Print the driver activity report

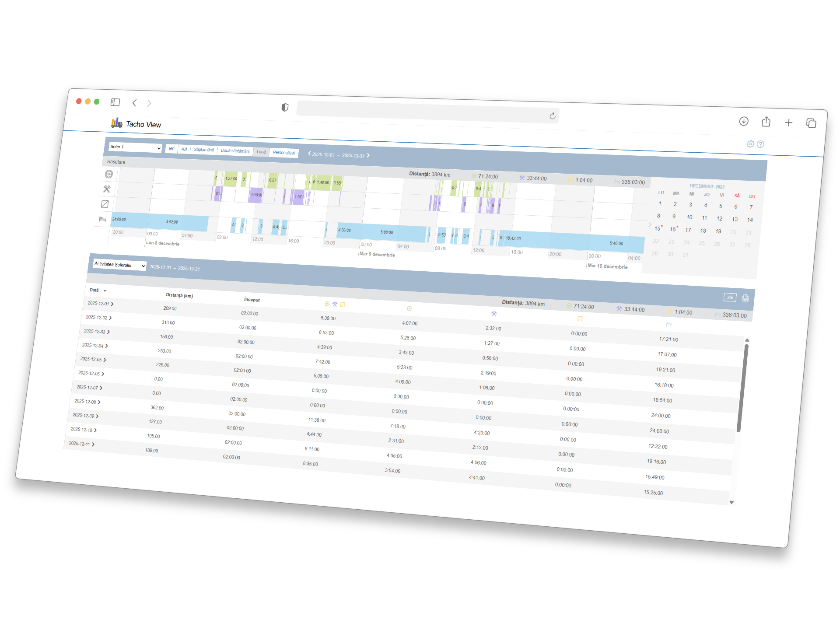(x=745, y=298)
